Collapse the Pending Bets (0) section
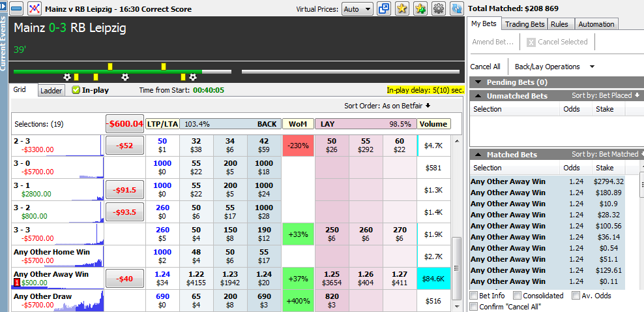This screenshot has height=312, width=644. pyautogui.click(x=478, y=82)
